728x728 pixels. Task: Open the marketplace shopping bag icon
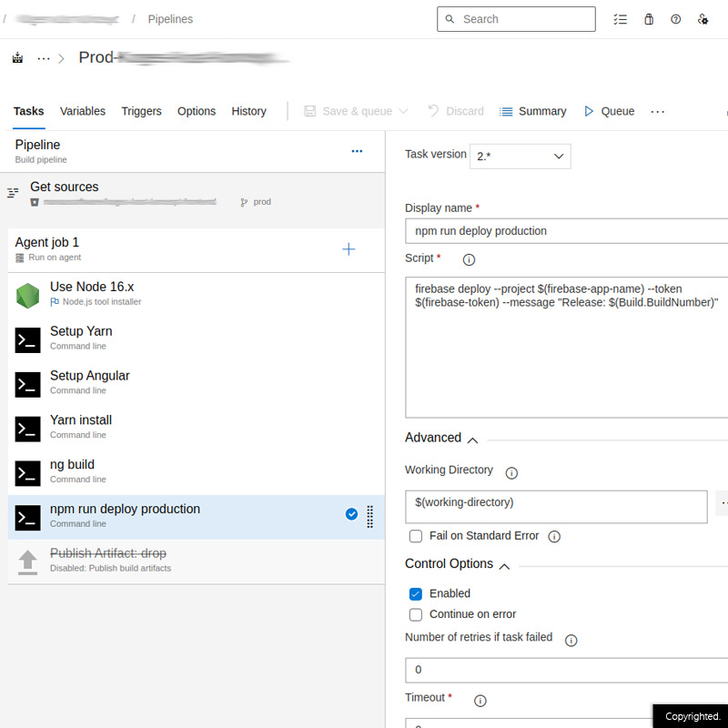click(x=649, y=19)
